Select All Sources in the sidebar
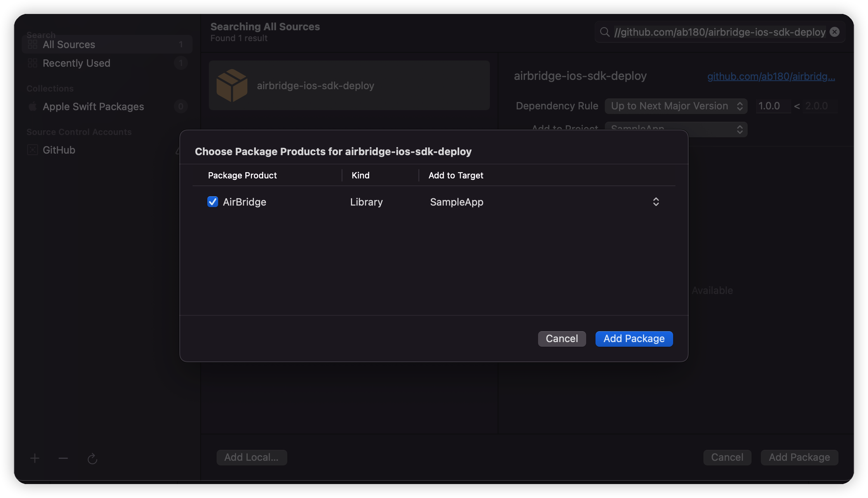The height and width of the screenshot is (498, 868). [107, 45]
